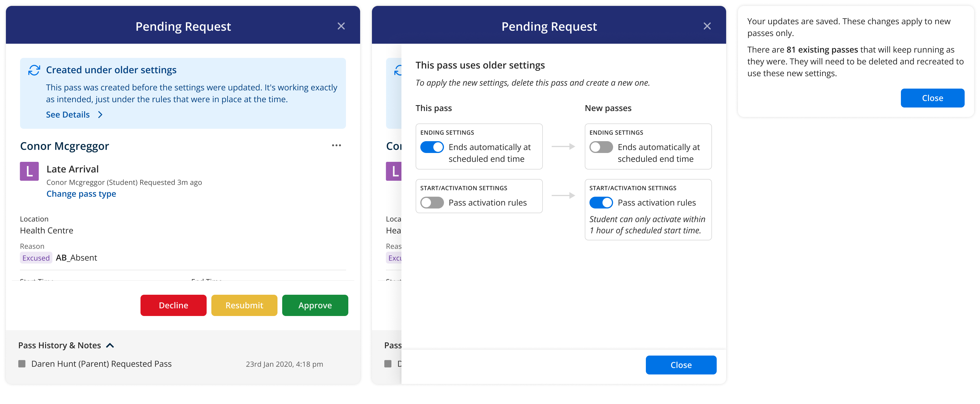980x404 pixels.
Task: Collapse Pass History & Notes section
Action: point(110,345)
